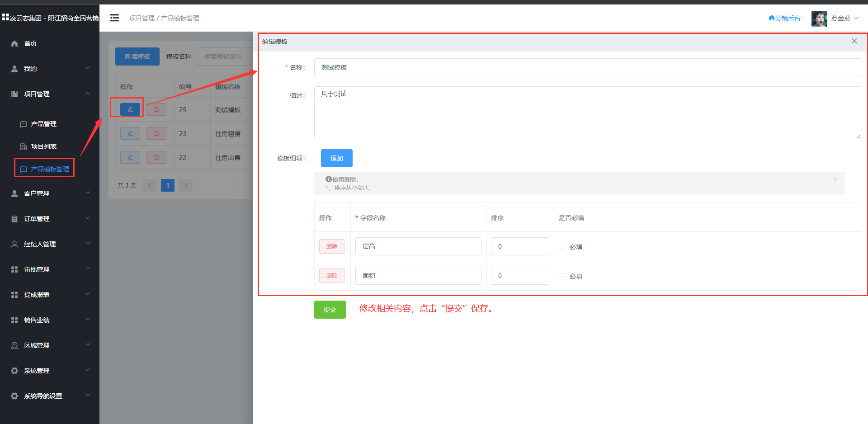Viewport: 868px width, 424px height.
Task: Click the home icon beside 首页
Action: point(14,43)
